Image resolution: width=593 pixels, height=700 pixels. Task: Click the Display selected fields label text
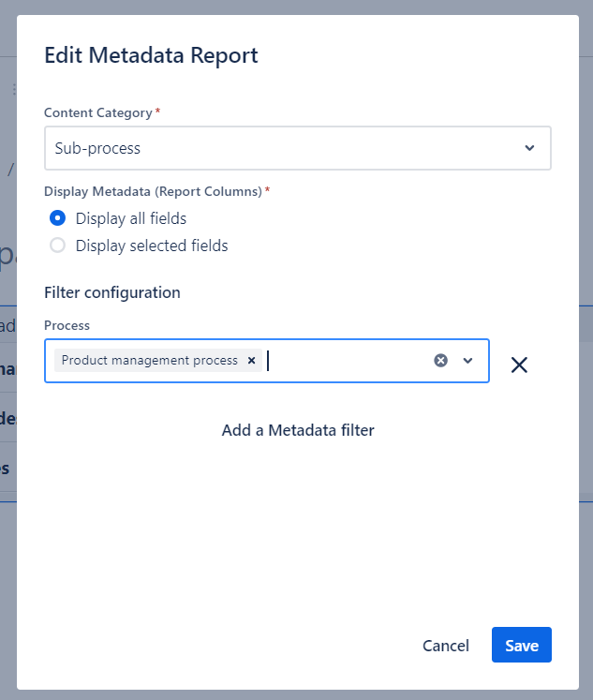(x=152, y=246)
